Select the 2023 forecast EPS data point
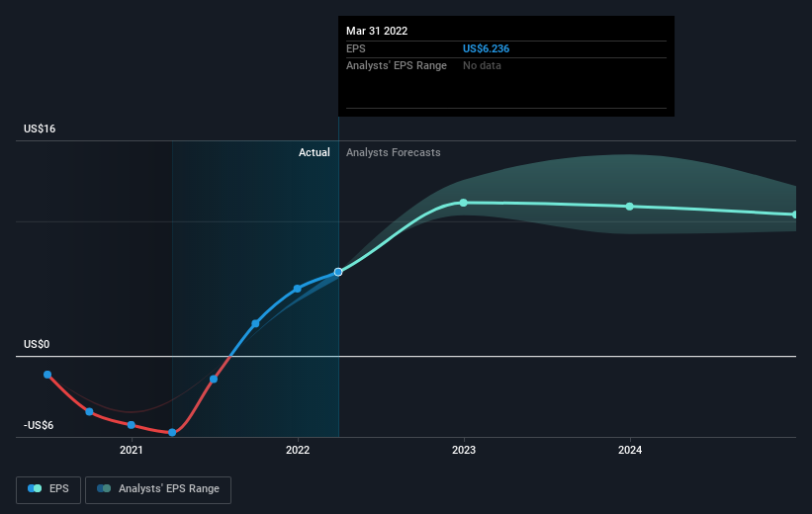The image size is (812, 514). 464,203
